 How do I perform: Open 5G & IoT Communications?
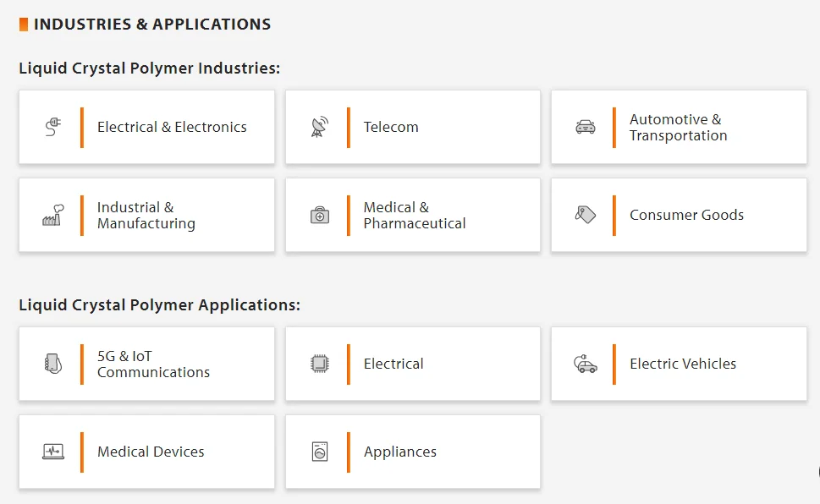point(153,364)
